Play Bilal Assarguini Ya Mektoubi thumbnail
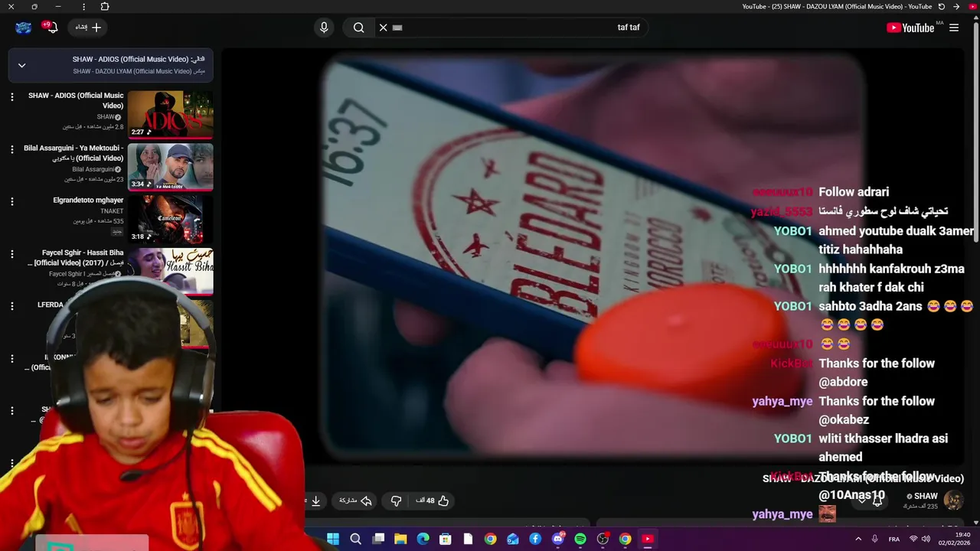This screenshot has width=980, height=551. [x=170, y=167]
